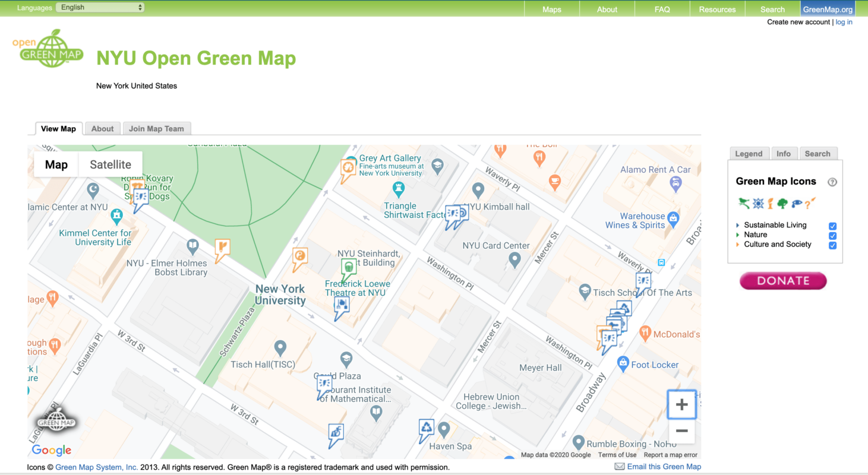This screenshot has height=475, width=868.
Task: Expand the Sustainable Living category arrow
Action: tap(737, 225)
